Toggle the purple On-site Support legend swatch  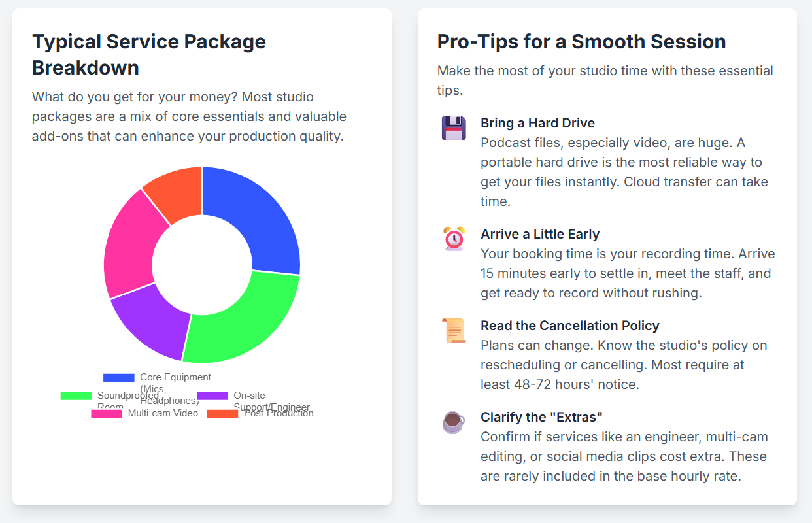click(212, 396)
